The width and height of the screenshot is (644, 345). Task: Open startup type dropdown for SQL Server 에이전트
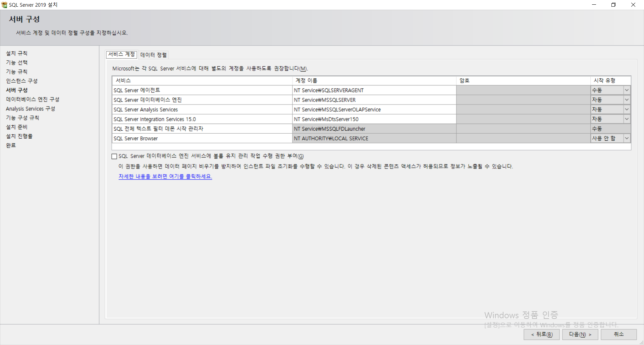point(627,90)
